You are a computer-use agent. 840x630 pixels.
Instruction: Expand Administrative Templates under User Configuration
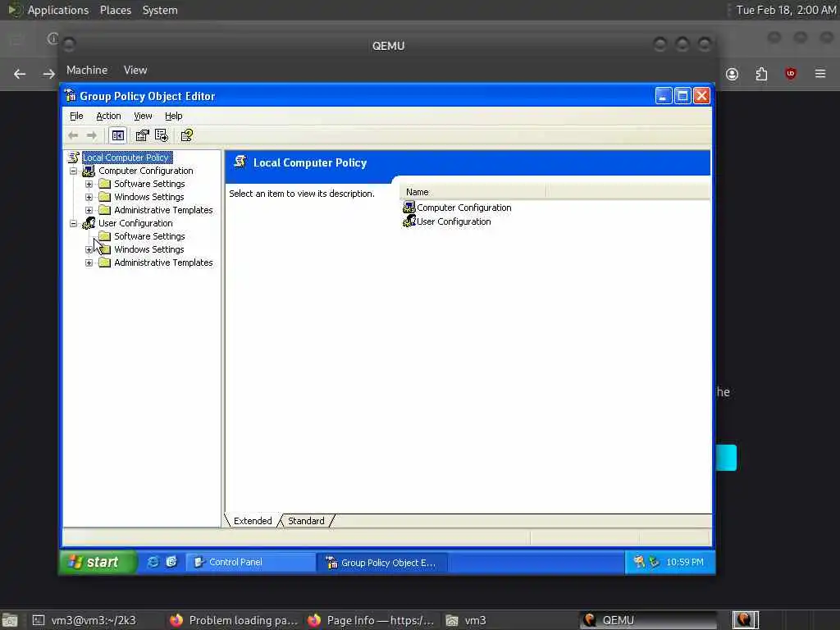pyautogui.click(x=89, y=262)
